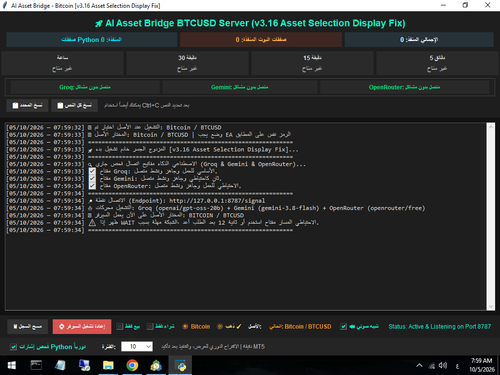Click the active Python app taskbar icon
This screenshot has width=500, height=375.
click(180, 366)
